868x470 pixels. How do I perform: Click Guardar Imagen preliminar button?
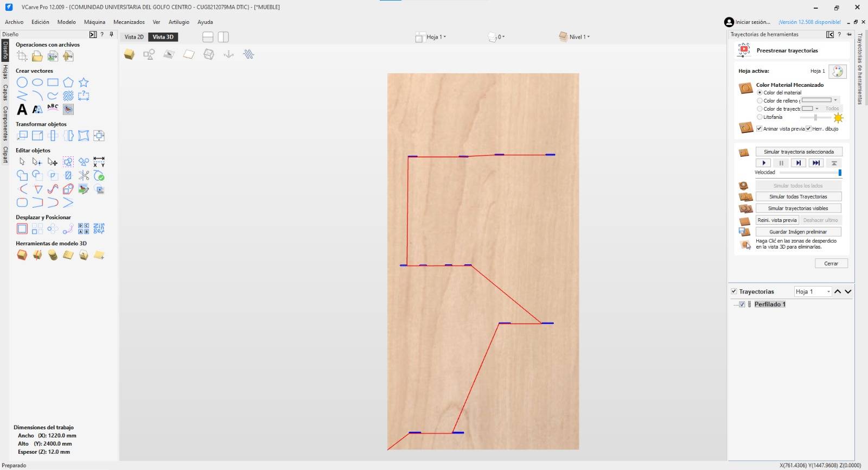click(799, 232)
